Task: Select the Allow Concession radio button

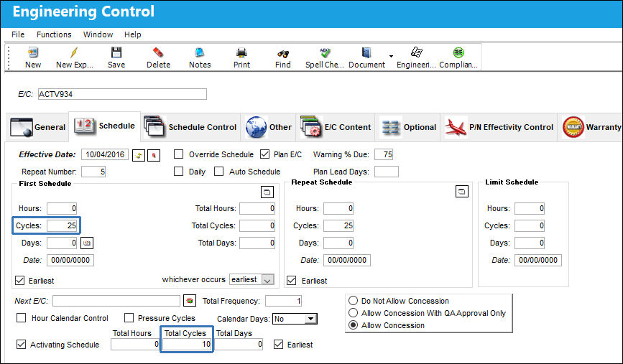Action: pyautogui.click(x=353, y=325)
